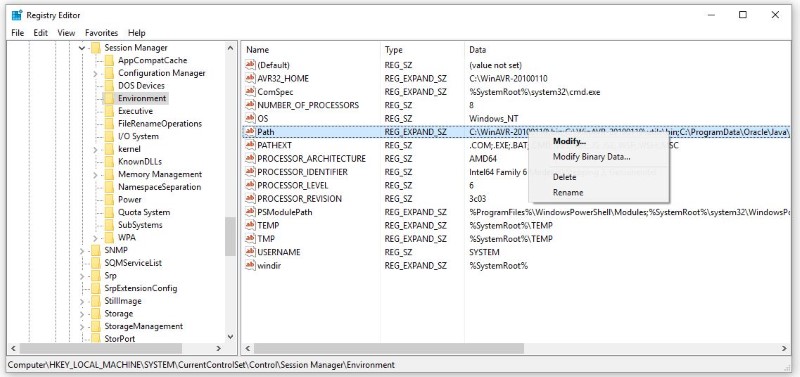Click the C:\WinAVR-20100110 data cell
800x377 pixels.
pos(508,79)
